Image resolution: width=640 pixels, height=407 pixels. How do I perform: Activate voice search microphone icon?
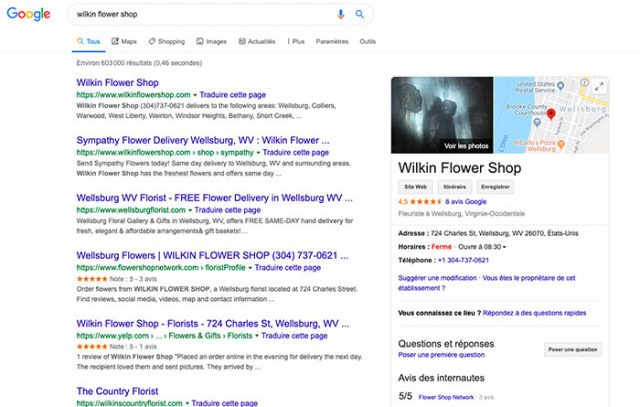coord(340,14)
